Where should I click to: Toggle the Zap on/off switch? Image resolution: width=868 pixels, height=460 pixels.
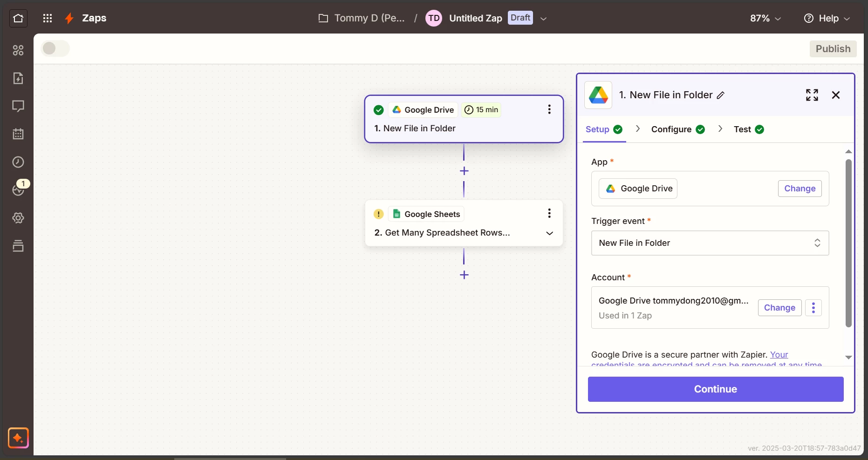(x=55, y=48)
